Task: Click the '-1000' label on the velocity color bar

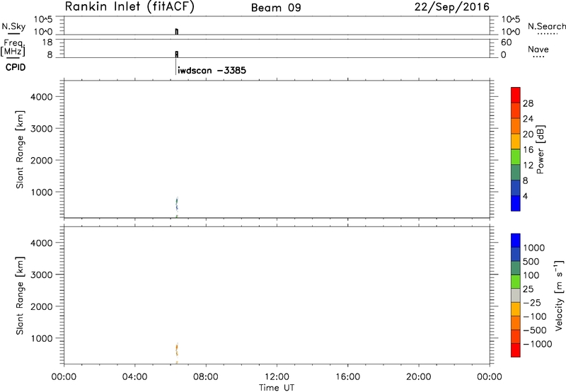Action: (x=537, y=344)
